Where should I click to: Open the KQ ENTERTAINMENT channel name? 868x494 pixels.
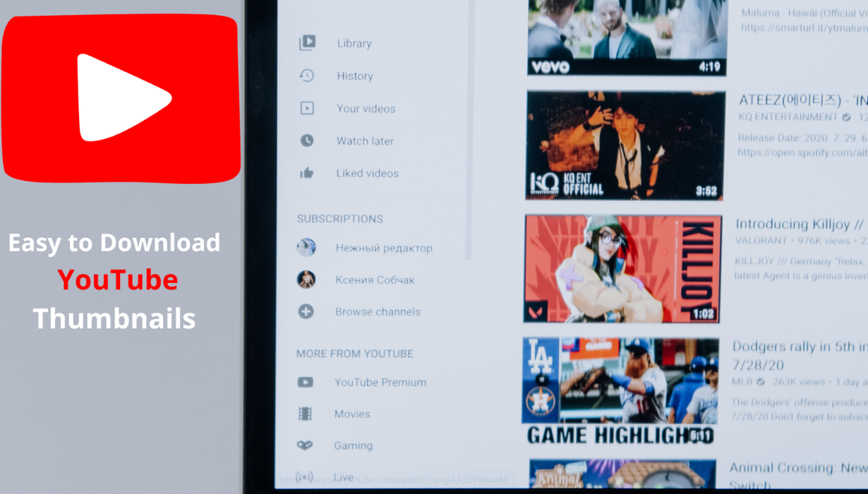[x=788, y=117]
